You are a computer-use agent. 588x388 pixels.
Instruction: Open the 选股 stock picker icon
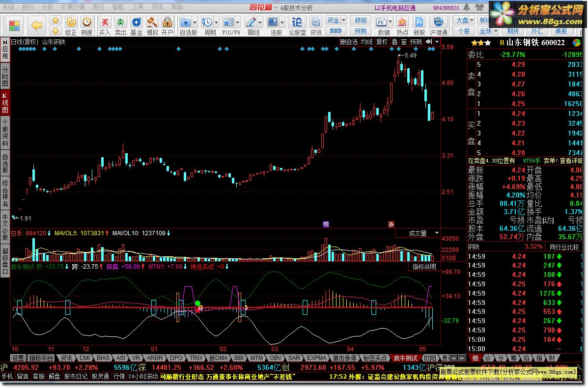click(273, 22)
